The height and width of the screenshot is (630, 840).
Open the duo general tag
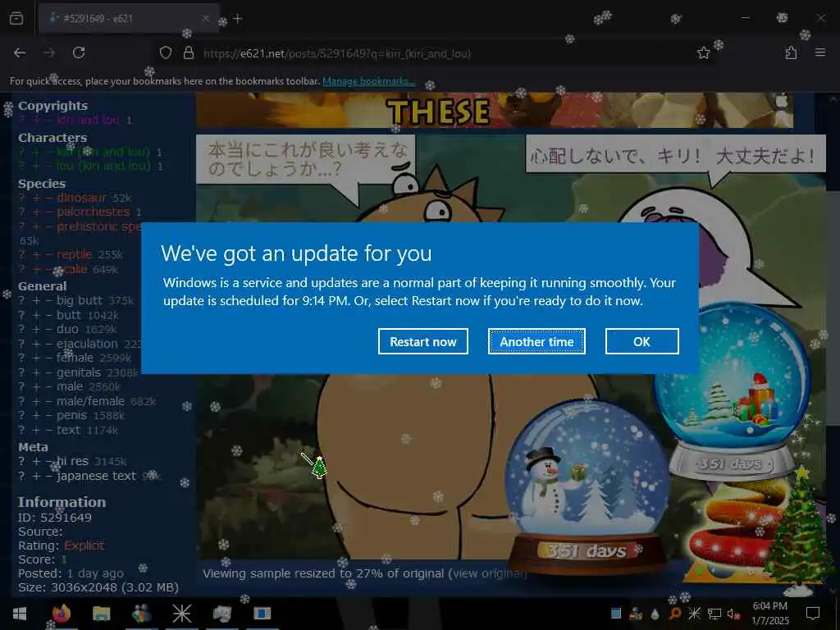[67, 329]
